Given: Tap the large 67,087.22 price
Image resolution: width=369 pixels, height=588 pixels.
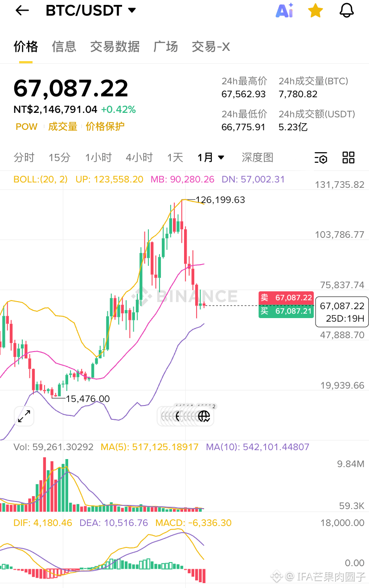Looking at the screenshot, I should (71, 88).
